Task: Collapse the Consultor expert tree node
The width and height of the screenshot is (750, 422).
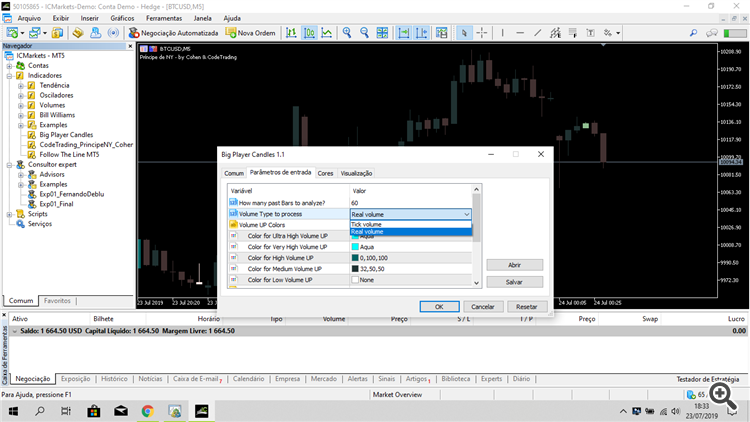Action: (9, 165)
